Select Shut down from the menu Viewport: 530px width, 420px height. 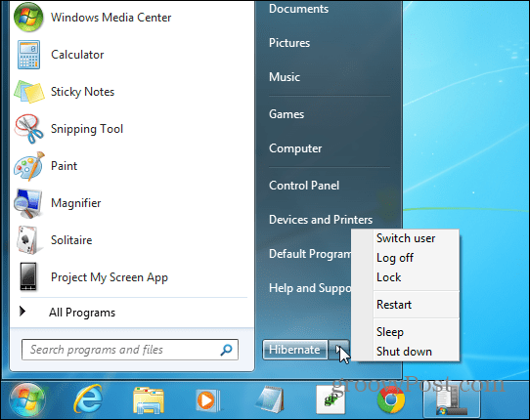click(x=404, y=352)
